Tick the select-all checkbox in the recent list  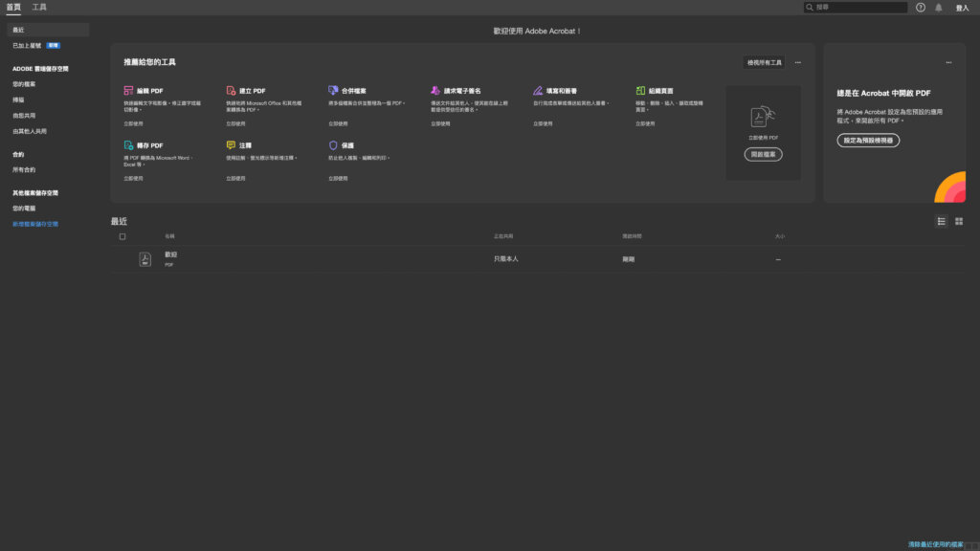122,237
